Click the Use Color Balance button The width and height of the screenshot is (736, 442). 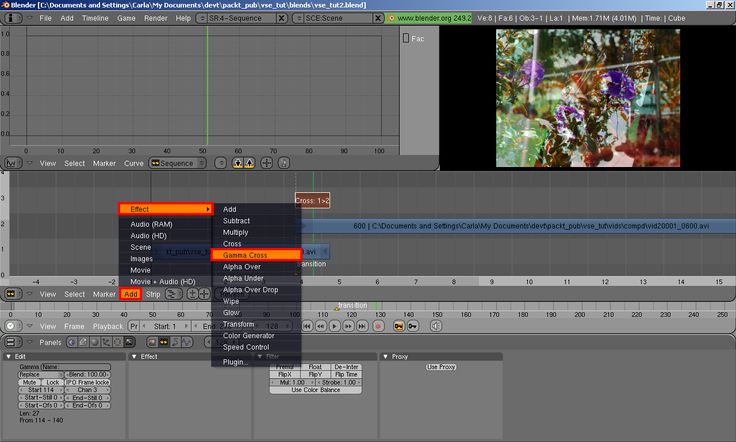tap(315, 389)
